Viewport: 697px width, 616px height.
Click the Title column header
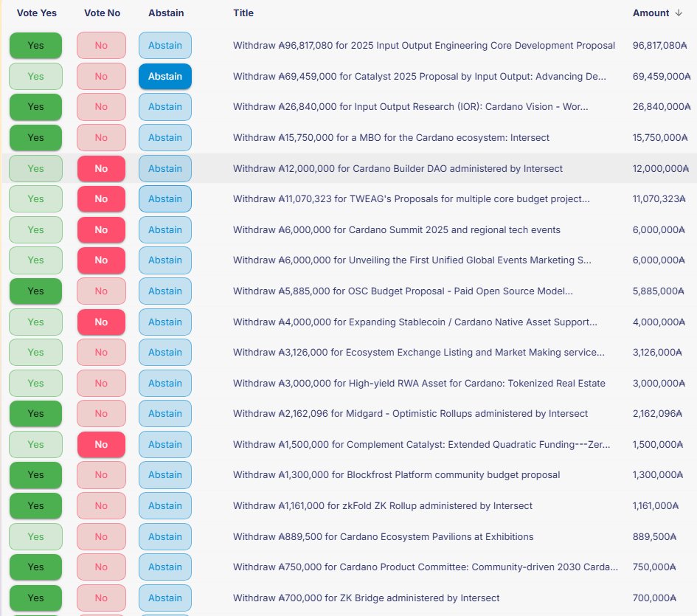243,13
